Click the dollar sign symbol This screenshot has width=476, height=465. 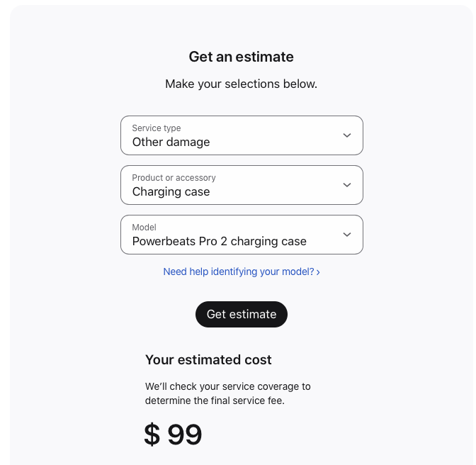pos(152,435)
